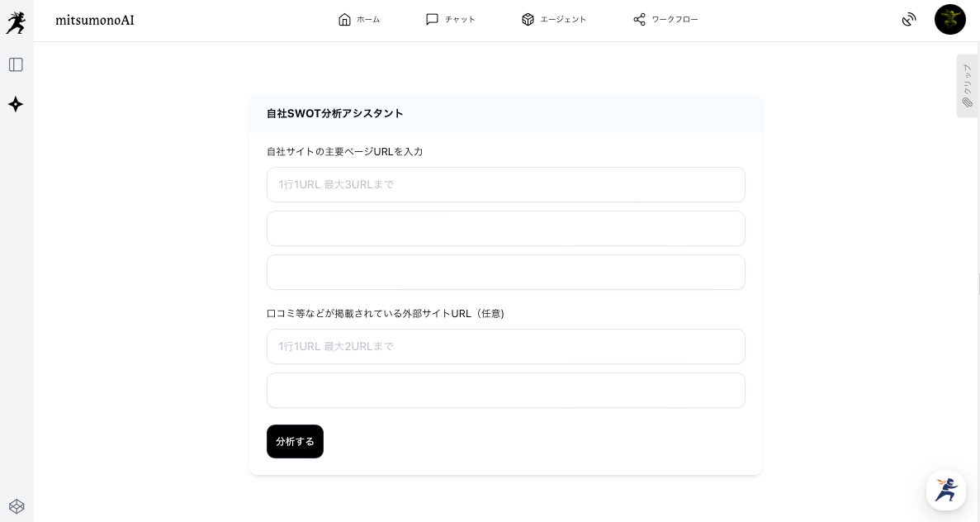Switch to the エージェント tab

pyautogui.click(x=554, y=19)
